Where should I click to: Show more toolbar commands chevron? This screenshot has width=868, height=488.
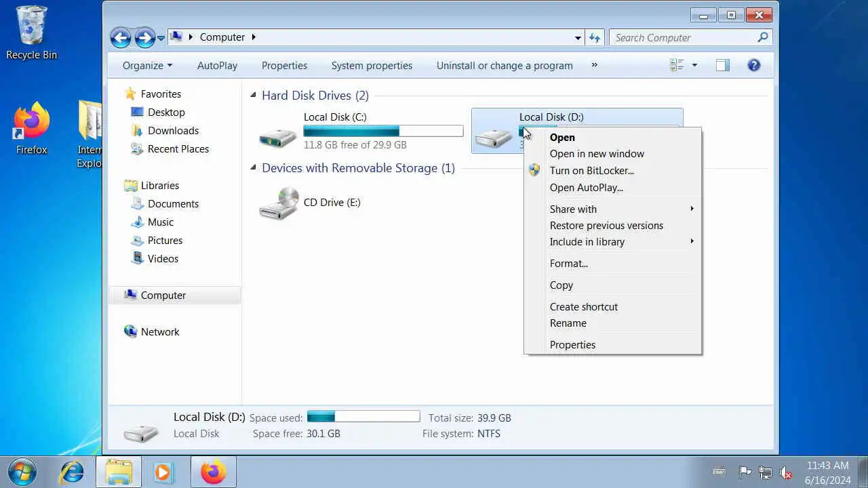pos(595,65)
